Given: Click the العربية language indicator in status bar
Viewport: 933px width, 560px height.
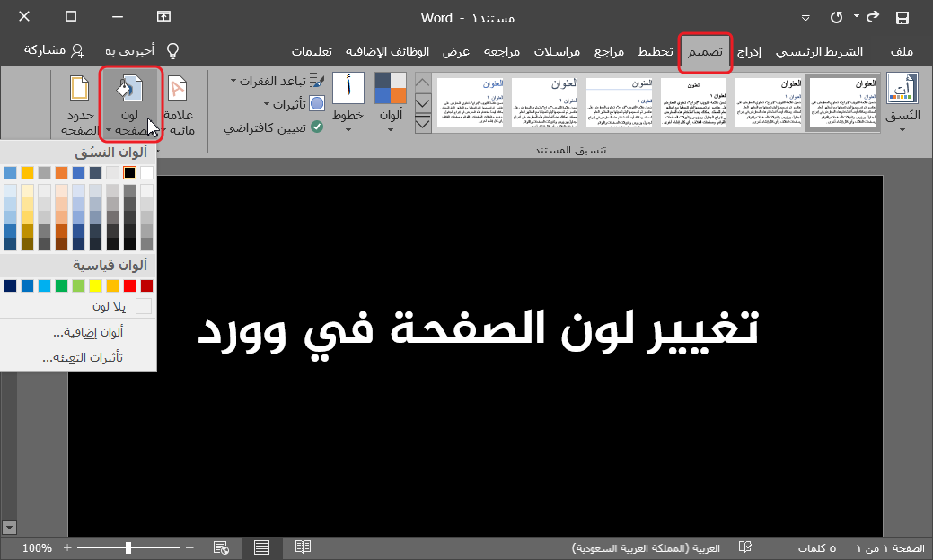Looking at the screenshot, I should 646,547.
